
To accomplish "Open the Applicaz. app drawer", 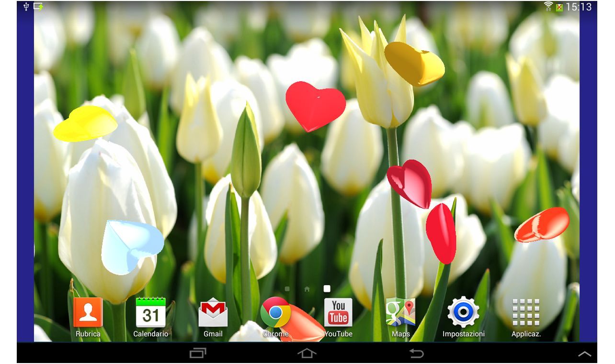I will (x=526, y=313).
